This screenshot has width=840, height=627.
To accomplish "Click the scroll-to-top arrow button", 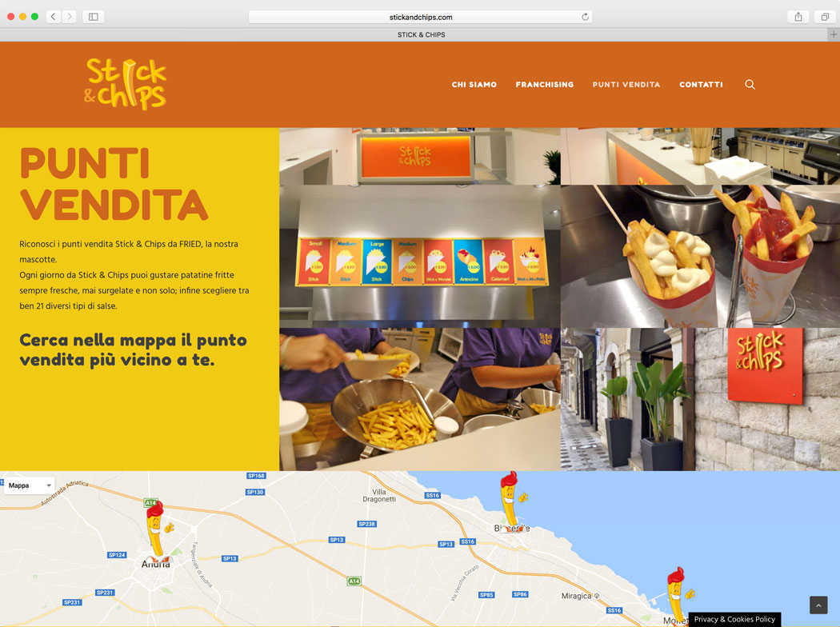I will tap(818, 605).
